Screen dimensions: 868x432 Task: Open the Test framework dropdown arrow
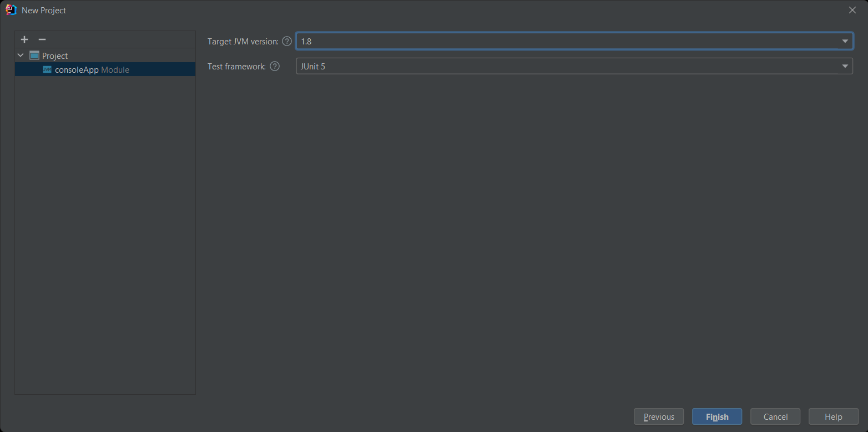click(x=845, y=66)
